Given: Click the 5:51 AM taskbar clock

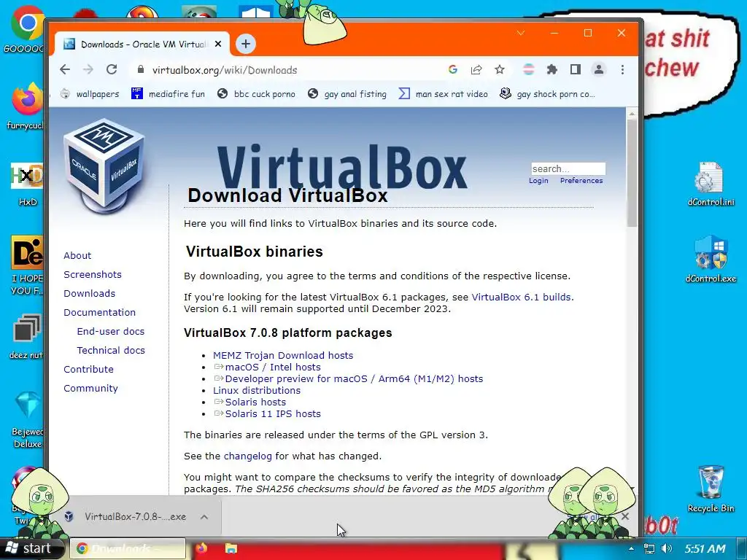Looking at the screenshot, I should (705, 548).
